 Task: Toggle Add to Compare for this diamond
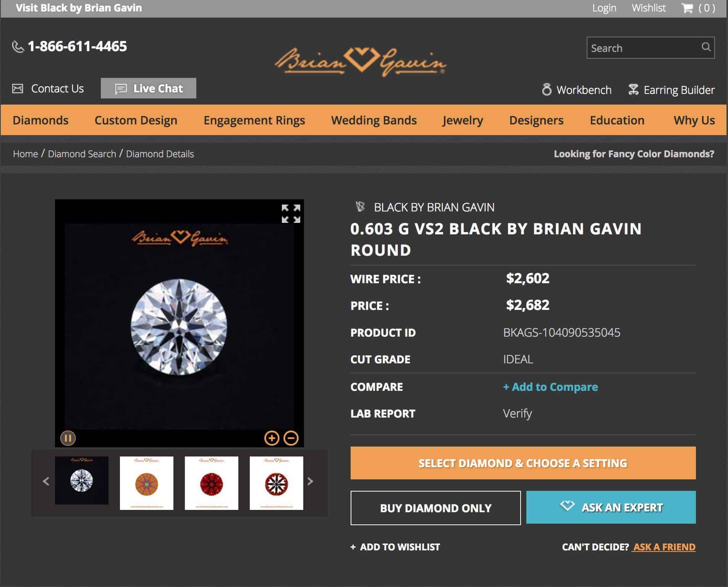(550, 387)
